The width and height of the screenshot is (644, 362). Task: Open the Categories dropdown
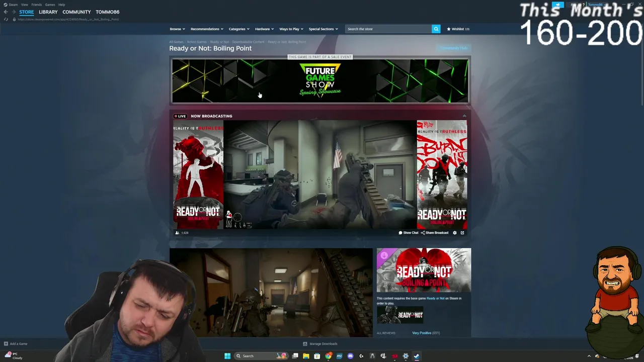239,29
